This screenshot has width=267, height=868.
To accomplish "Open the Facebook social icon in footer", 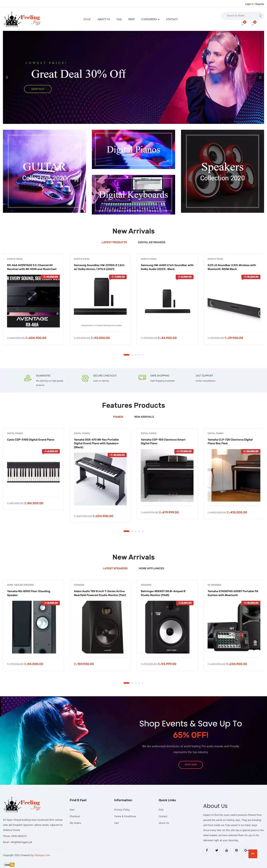I will click(207, 850).
